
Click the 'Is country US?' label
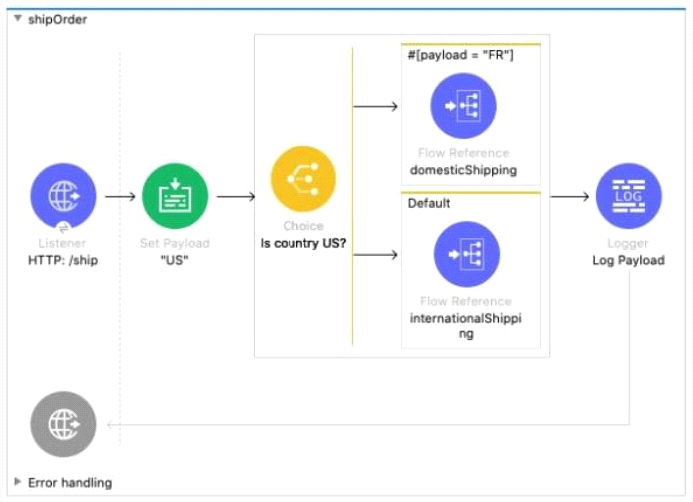pyautogui.click(x=303, y=243)
